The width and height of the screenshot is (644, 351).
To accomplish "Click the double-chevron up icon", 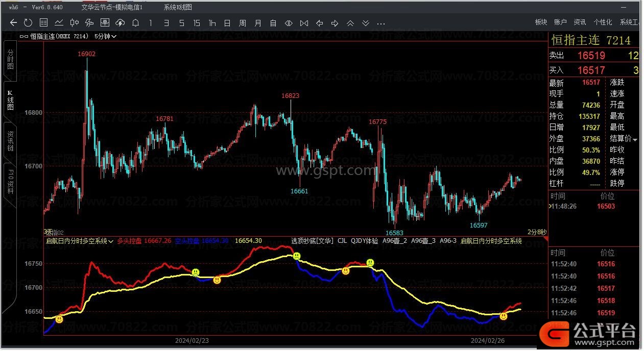I will 350,23.
